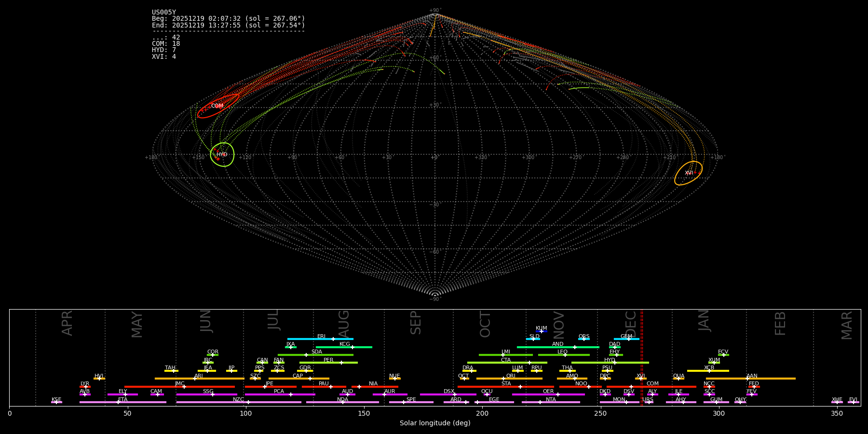Click the QUA shower marker
The height and width of the screenshot is (434, 868).
click(678, 379)
